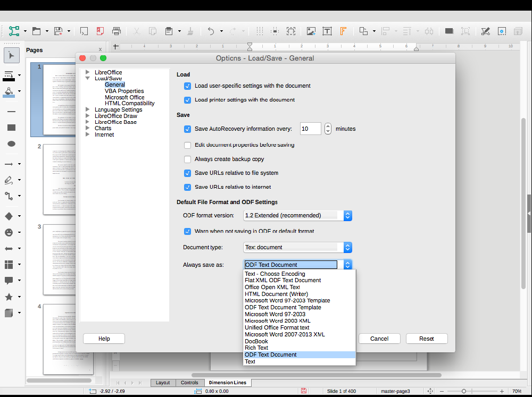The image size is (532, 397).
Task: Select the smiley Symbol Shapes tool
Action: pos(9,232)
